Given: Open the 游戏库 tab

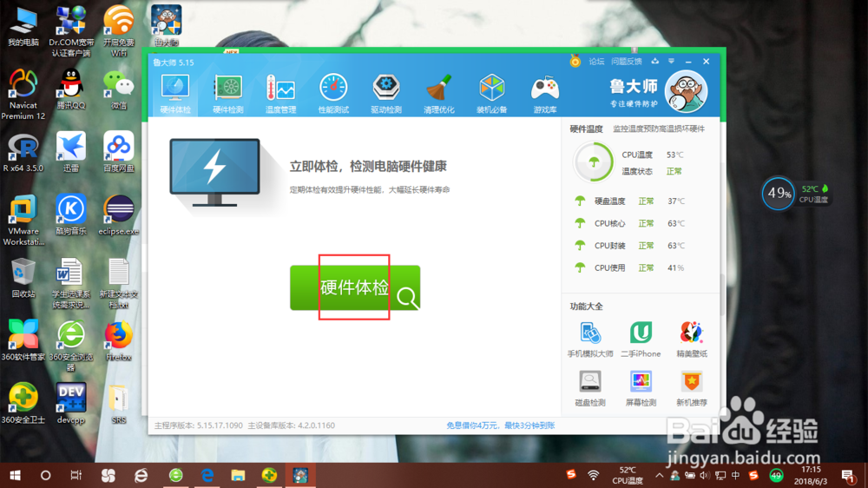Looking at the screenshot, I should (x=545, y=94).
